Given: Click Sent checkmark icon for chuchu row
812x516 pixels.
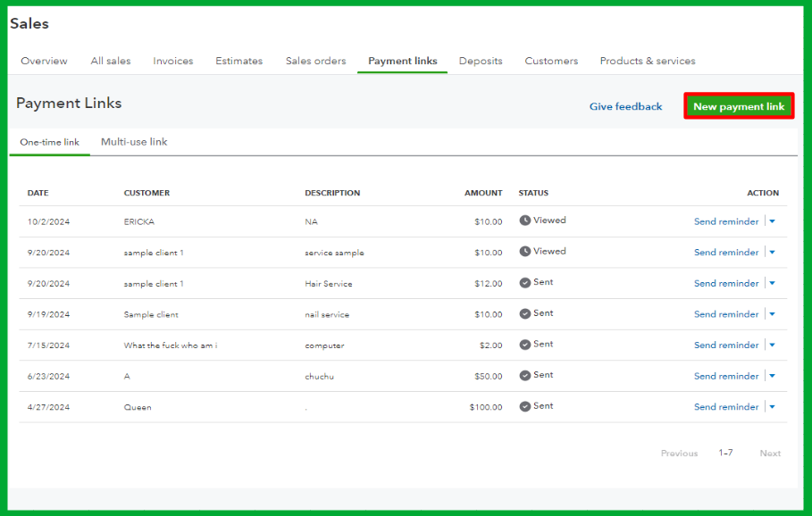Looking at the screenshot, I should pyautogui.click(x=525, y=376).
